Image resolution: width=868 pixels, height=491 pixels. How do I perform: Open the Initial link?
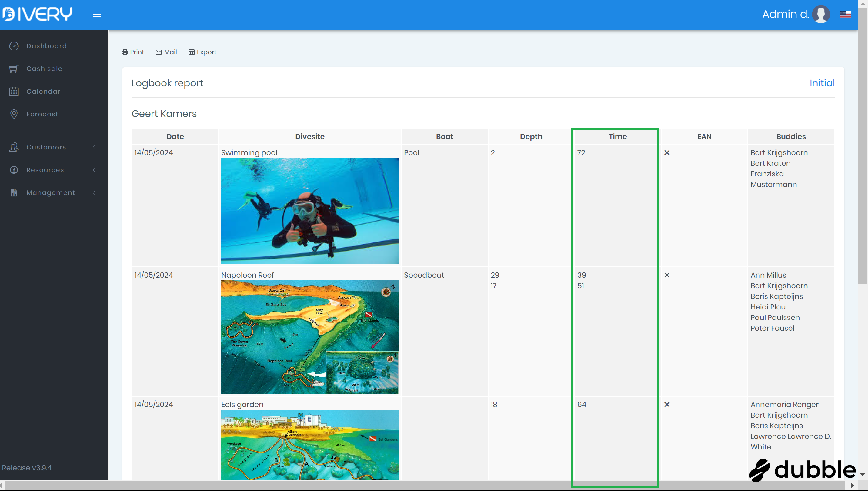pyautogui.click(x=822, y=83)
